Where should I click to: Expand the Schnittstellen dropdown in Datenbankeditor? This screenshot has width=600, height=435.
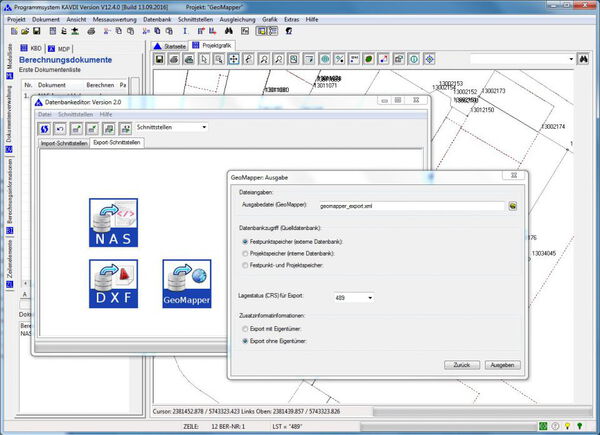(x=204, y=128)
